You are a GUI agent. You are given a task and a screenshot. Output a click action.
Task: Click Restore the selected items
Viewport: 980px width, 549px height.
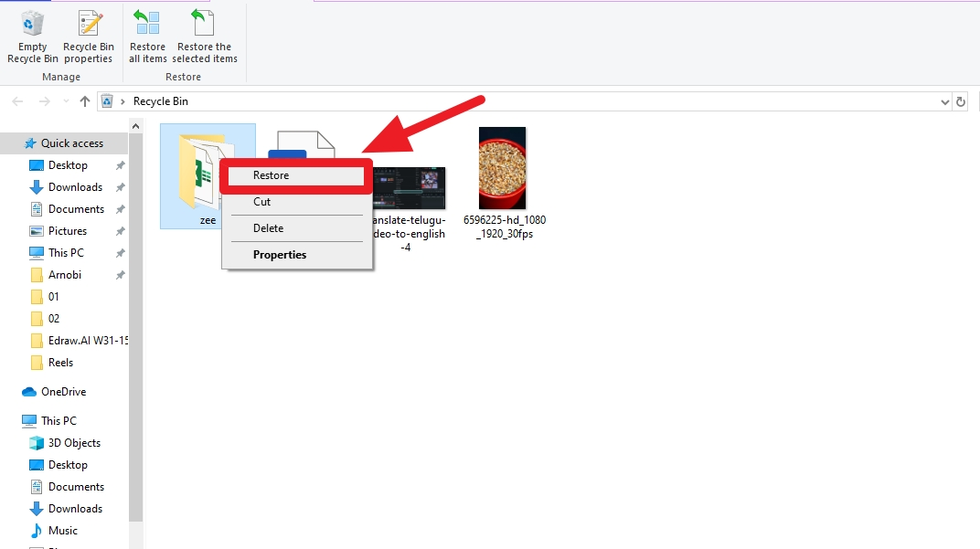(x=205, y=37)
